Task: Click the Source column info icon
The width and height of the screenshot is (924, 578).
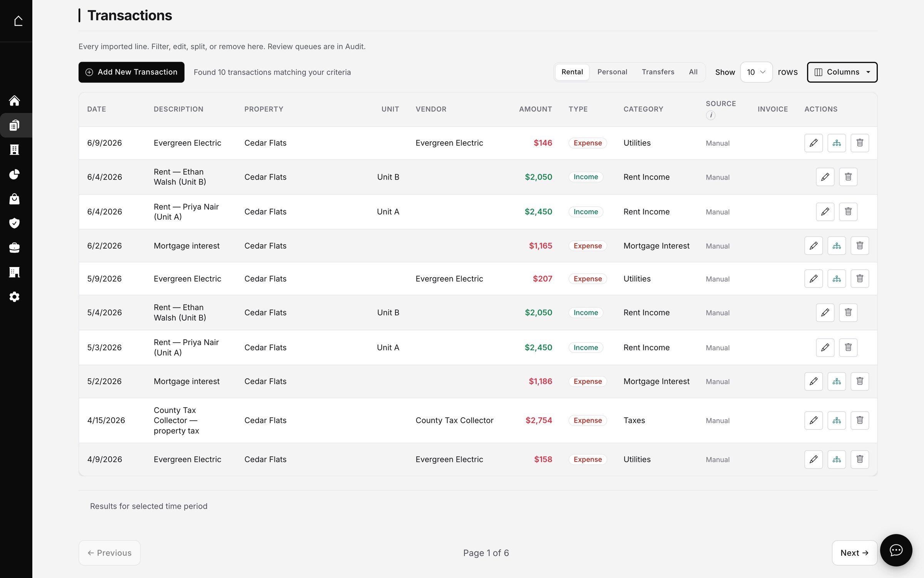Action: tap(711, 115)
